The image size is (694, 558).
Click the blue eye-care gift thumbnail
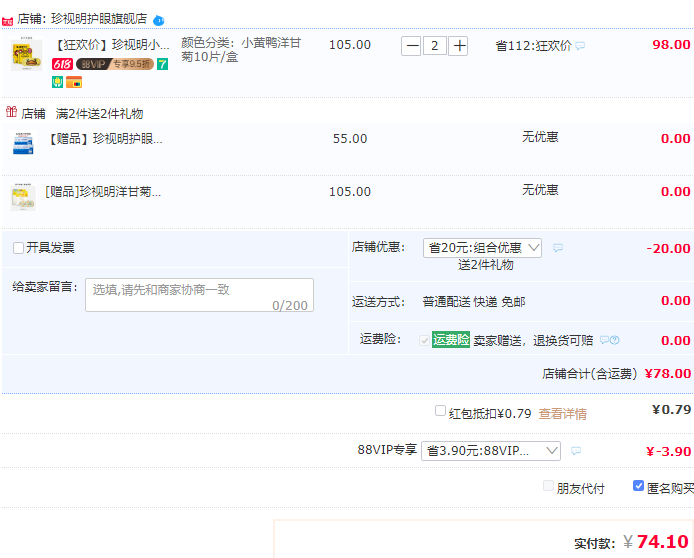23,143
